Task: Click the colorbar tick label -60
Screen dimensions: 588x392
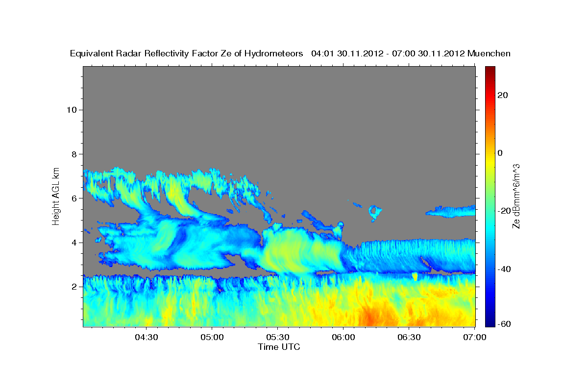Action: pyautogui.click(x=505, y=324)
